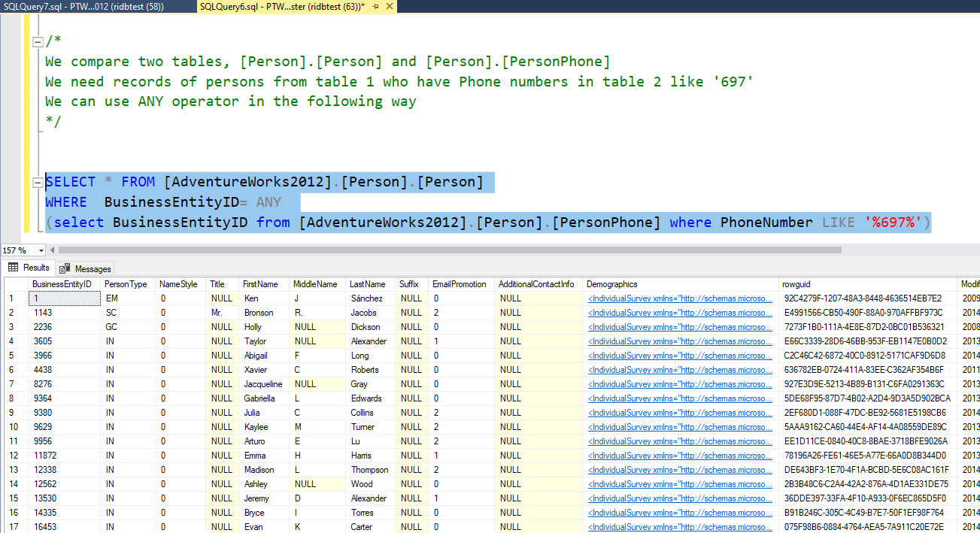Select the rowguid column header
980x533 pixels.
869,284
